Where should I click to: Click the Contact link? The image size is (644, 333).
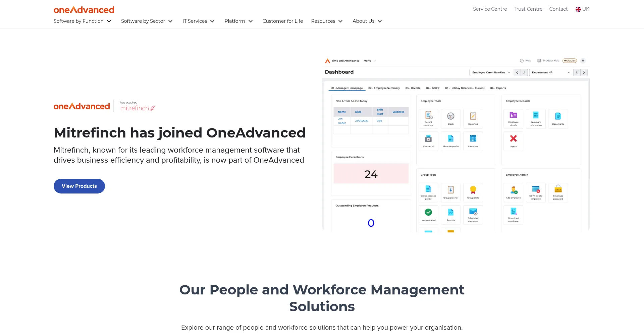[558, 9]
